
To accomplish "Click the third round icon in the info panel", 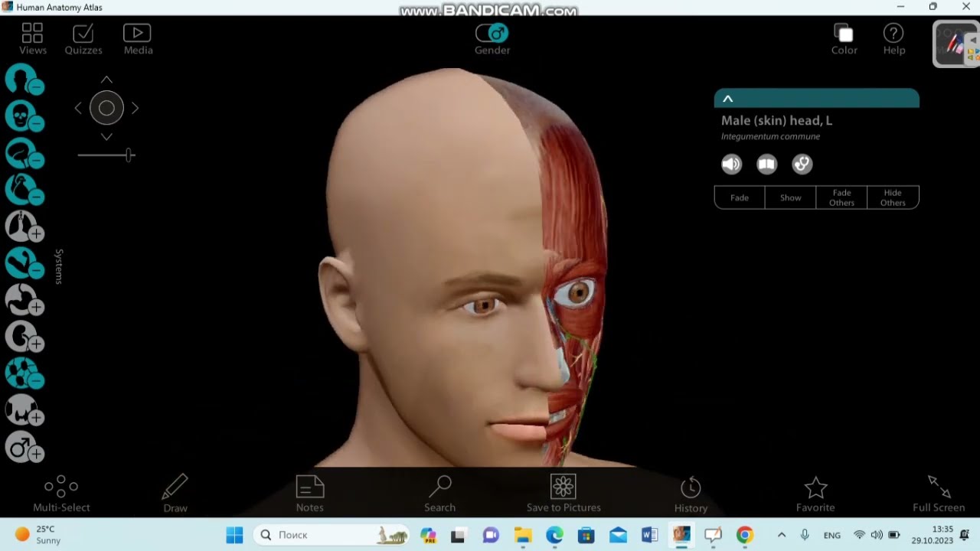I will point(802,164).
